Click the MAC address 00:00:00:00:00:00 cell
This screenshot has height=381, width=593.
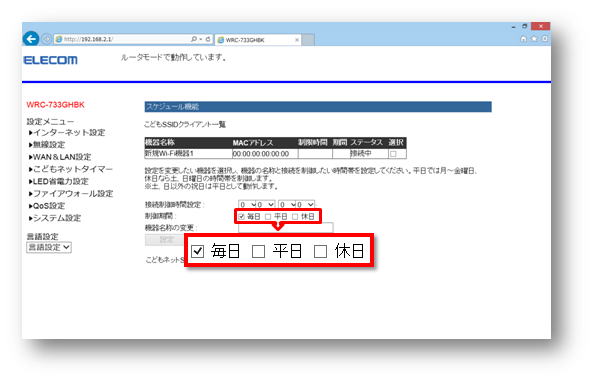point(265,154)
